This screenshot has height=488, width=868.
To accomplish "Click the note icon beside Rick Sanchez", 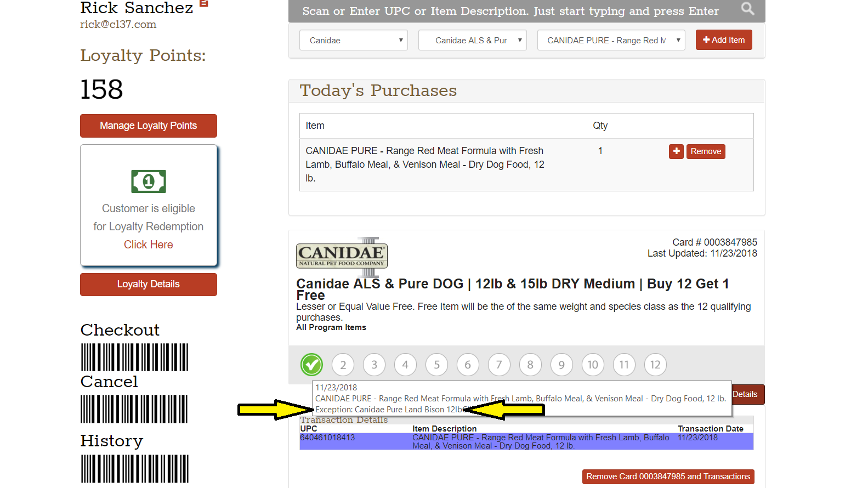I will coord(204,3).
